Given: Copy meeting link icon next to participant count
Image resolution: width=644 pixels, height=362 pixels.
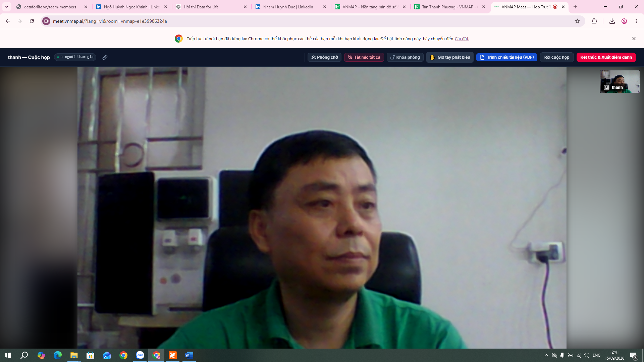Looking at the screenshot, I should pyautogui.click(x=105, y=57).
